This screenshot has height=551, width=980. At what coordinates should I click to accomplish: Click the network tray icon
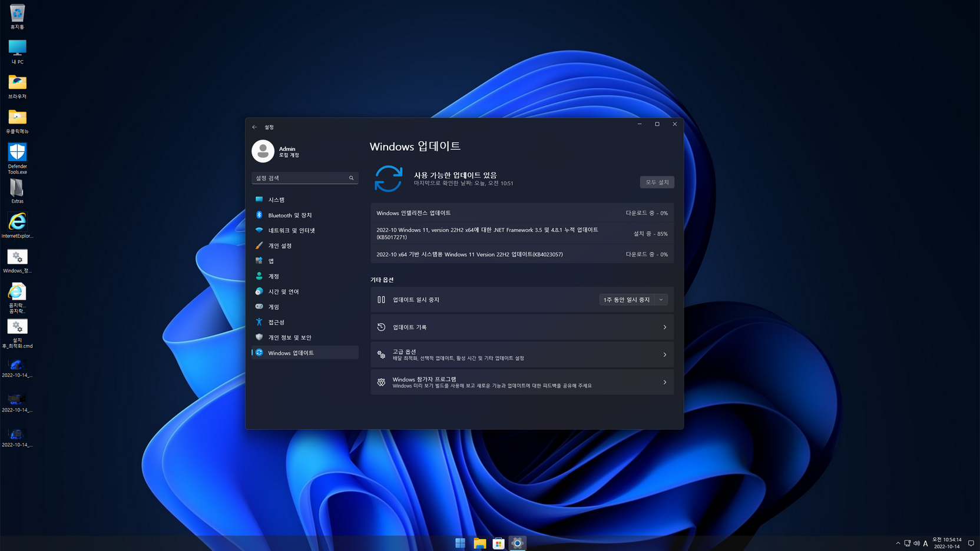click(908, 543)
